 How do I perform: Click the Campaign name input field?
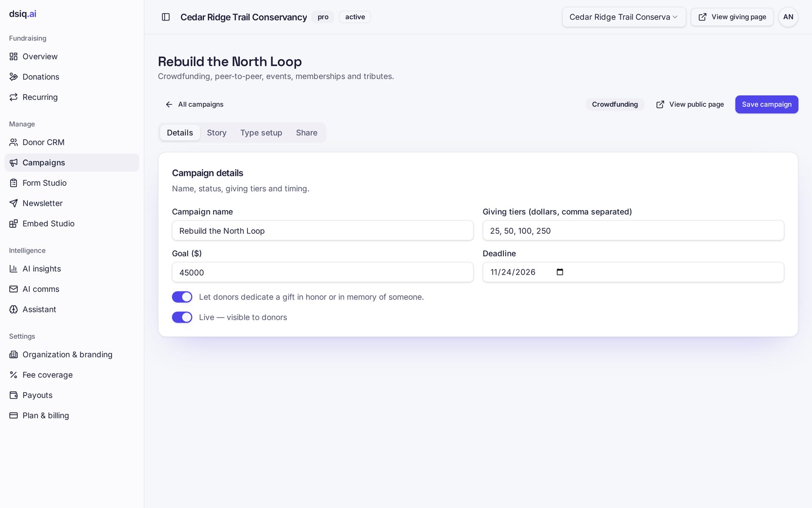323,230
